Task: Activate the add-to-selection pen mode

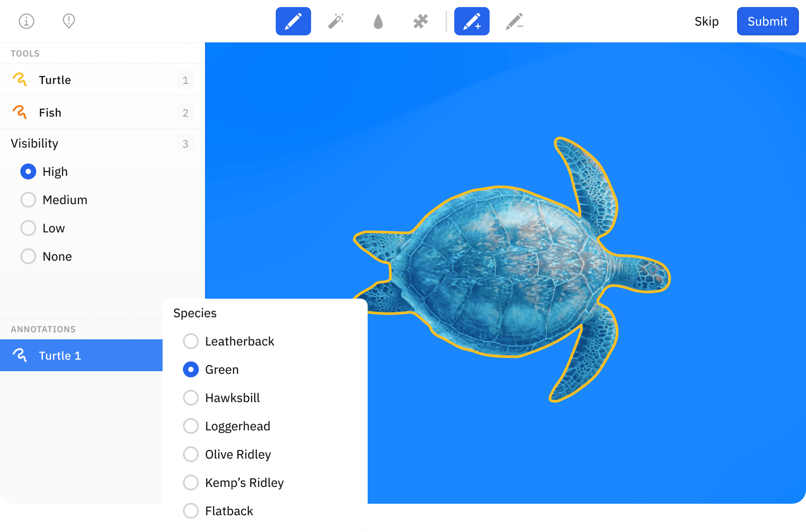Action: pos(471,21)
